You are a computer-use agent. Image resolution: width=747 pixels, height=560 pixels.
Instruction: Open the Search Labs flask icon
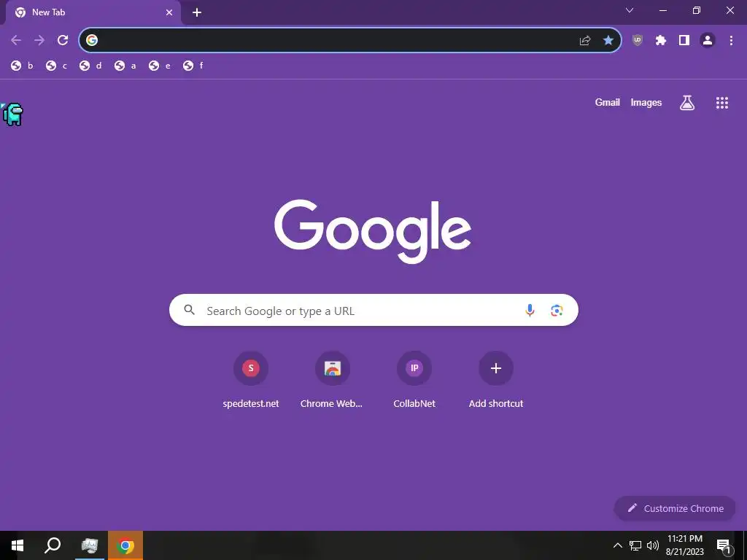click(x=687, y=102)
